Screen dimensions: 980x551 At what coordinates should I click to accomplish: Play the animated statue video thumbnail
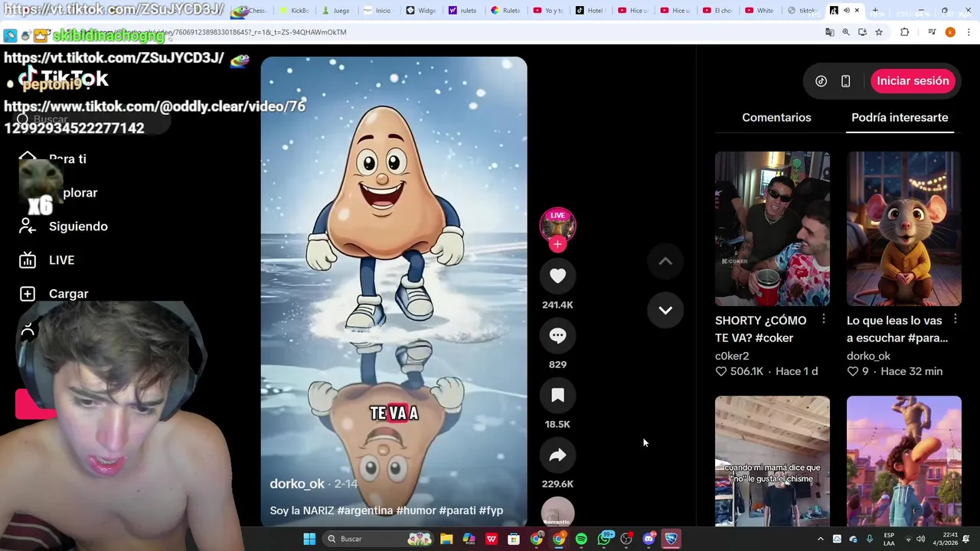903,461
